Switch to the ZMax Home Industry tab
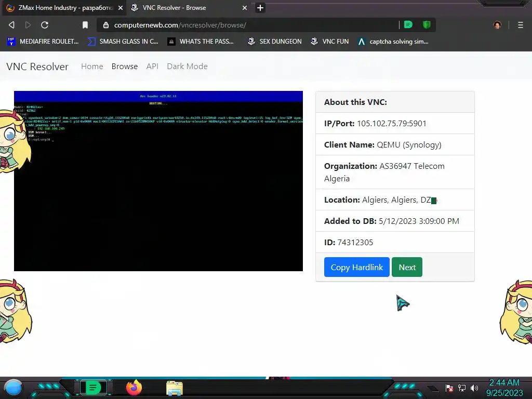The width and height of the screenshot is (532, 399). (x=63, y=8)
